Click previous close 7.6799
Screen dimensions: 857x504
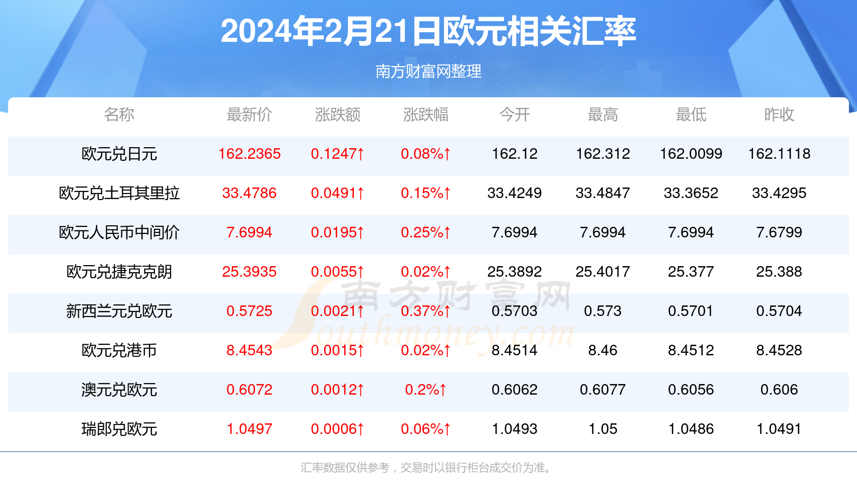[779, 232]
